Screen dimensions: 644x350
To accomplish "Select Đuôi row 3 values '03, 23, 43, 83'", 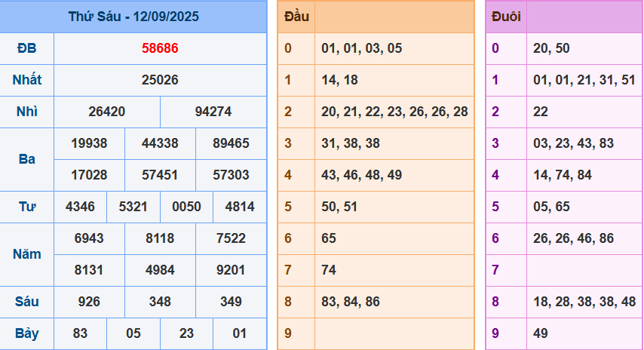I will (x=573, y=143).
